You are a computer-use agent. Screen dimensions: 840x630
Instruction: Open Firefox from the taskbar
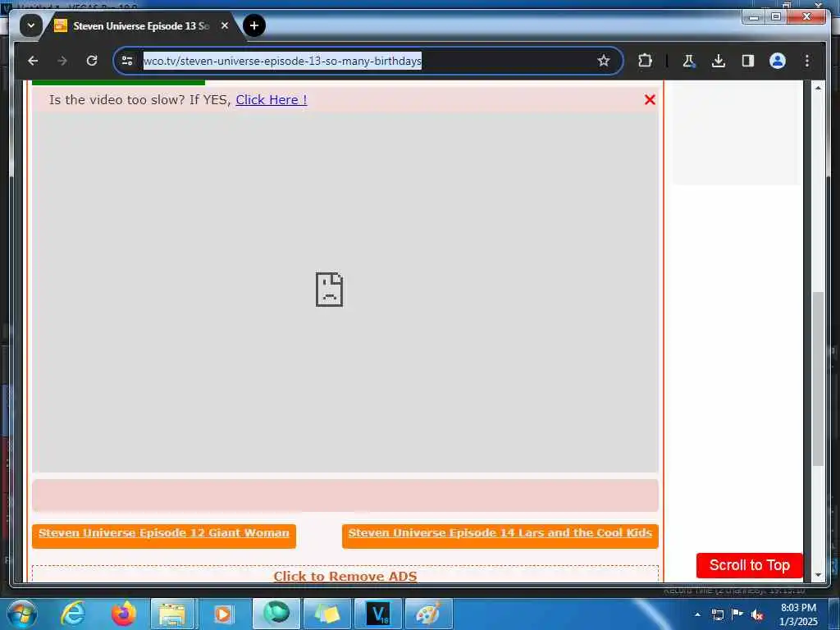pos(123,614)
